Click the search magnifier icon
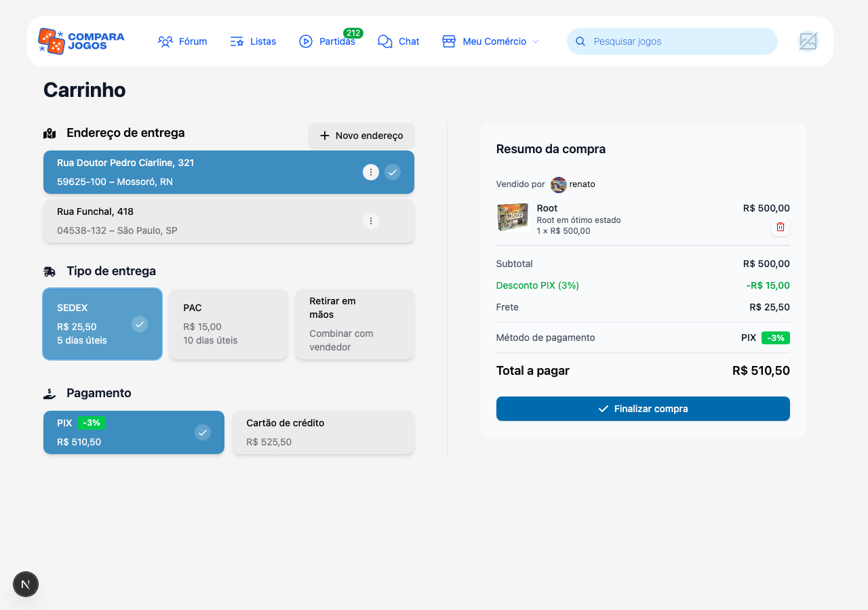Viewport: 868px width, 610px height. click(580, 41)
